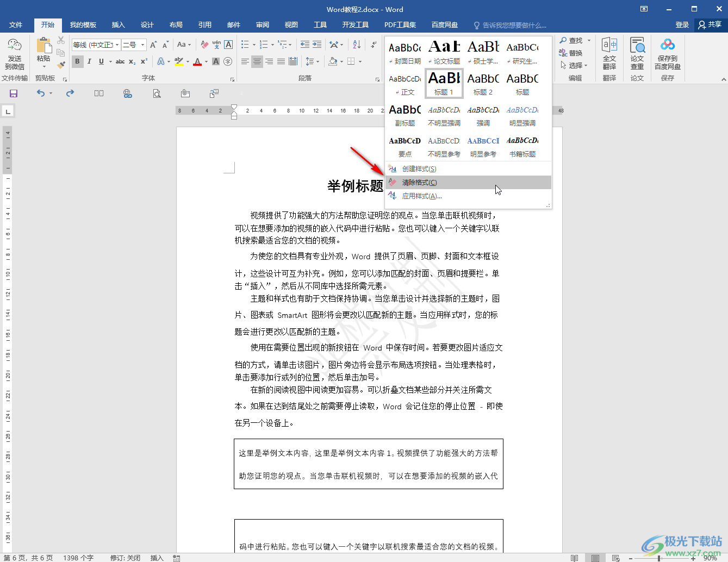Click the Cut scissors icon
728x562 pixels.
tap(61, 41)
